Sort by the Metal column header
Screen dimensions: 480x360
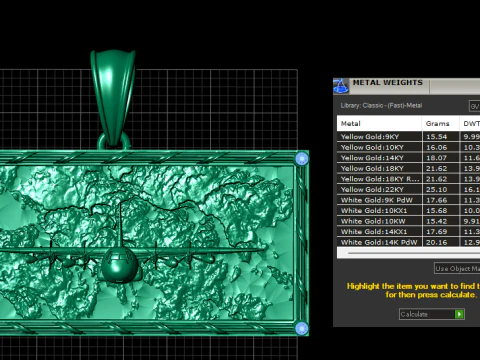[379, 123]
